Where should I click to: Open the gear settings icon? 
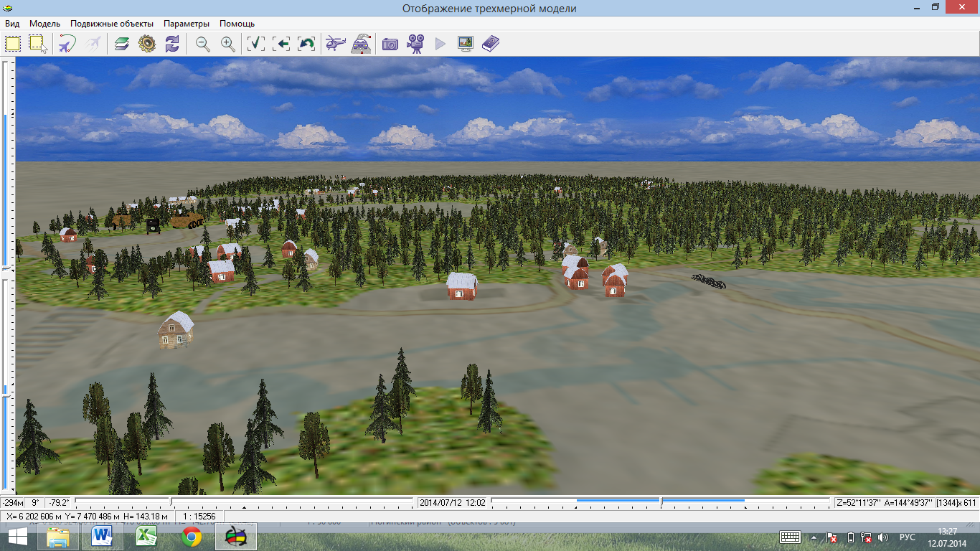(147, 44)
